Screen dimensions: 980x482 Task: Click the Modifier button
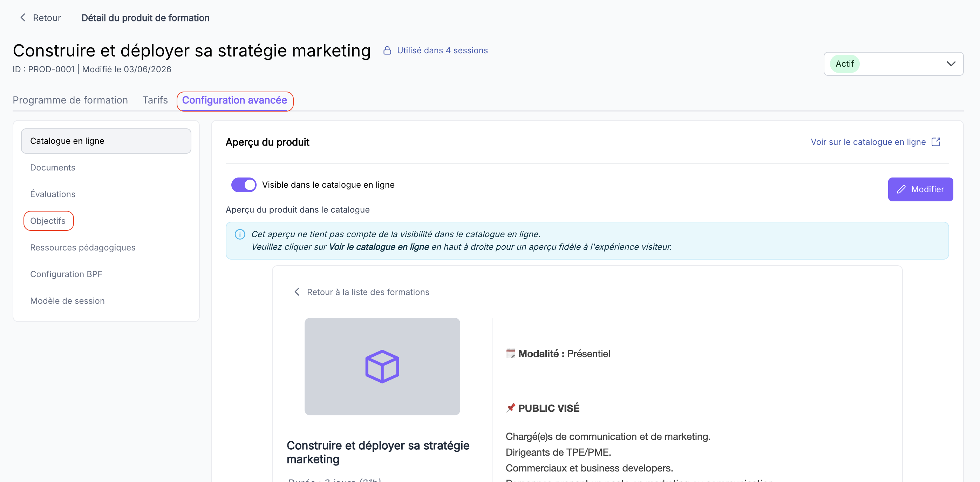click(920, 189)
